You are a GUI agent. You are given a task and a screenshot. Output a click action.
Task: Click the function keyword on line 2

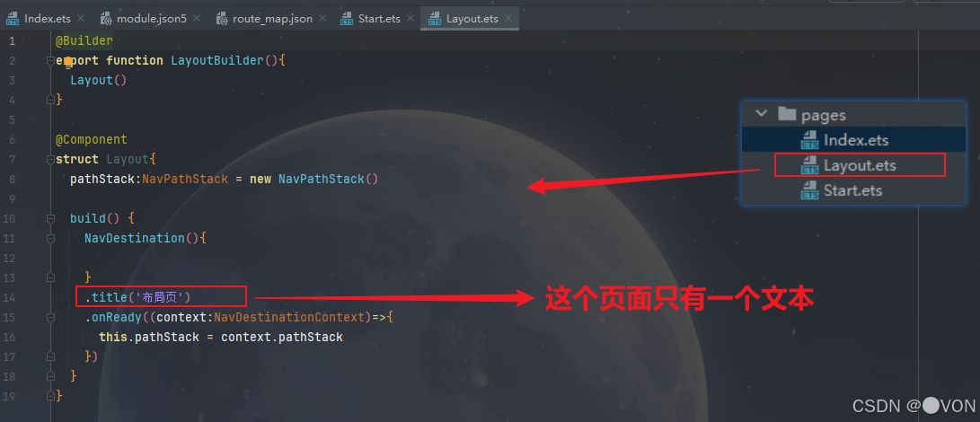[x=135, y=61]
